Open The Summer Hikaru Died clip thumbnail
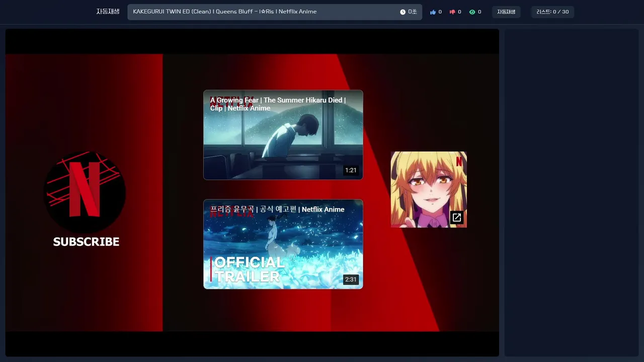 [283, 135]
